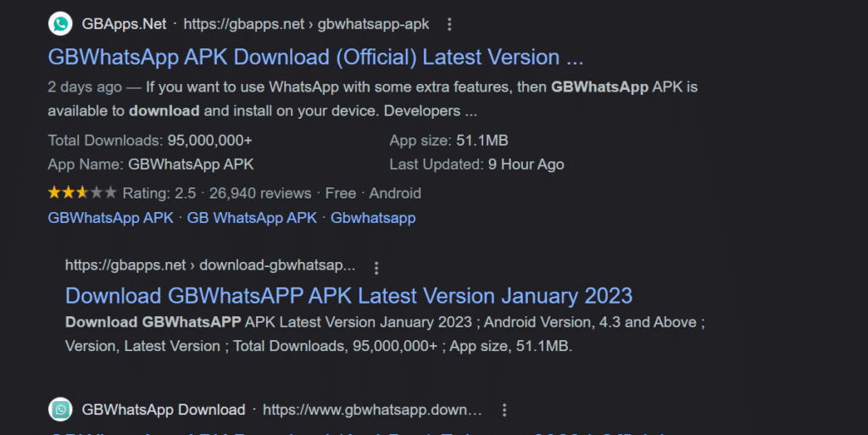
Task: Click the 26,940 reviews text
Action: coord(260,193)
